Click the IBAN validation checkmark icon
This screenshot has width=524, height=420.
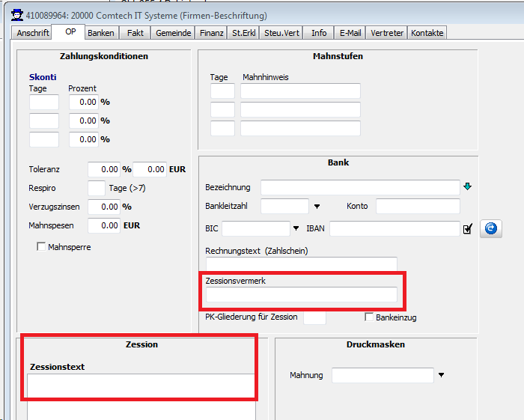468,229
